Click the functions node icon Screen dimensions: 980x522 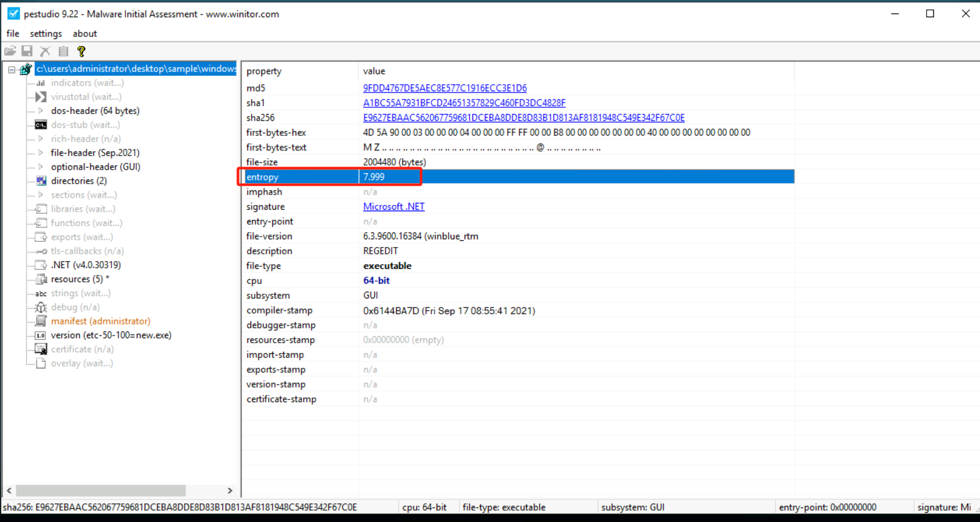coord(41,223)
